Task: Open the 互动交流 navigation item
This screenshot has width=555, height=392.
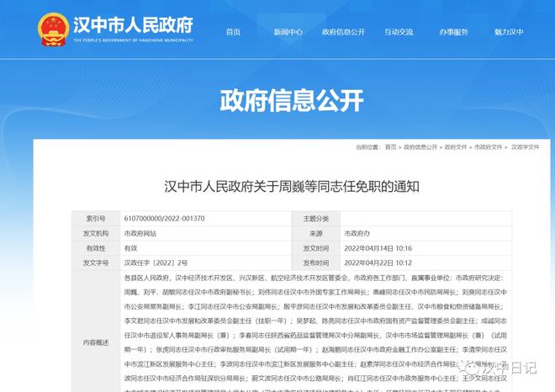Action: (x=399, y=32)
